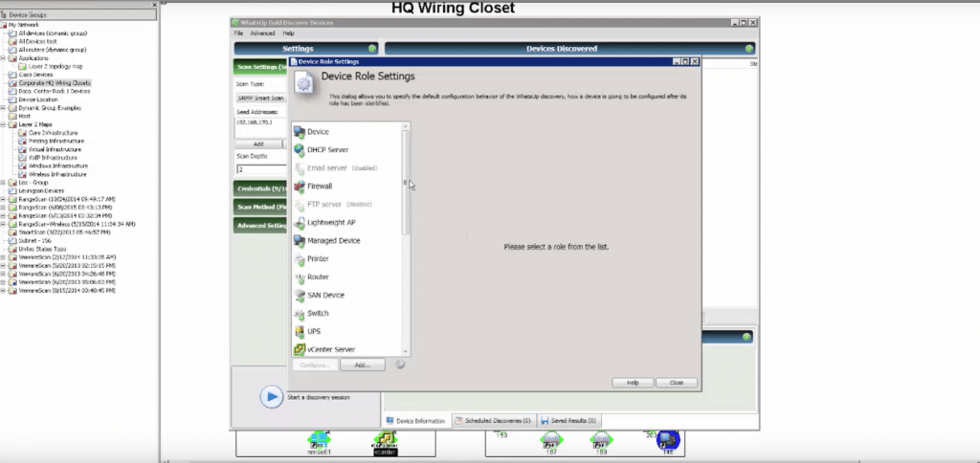Click the device labeled 199 on the map
Image resolution: width=980 pixels, height=463 pixels.
click(x=601, y=442)
